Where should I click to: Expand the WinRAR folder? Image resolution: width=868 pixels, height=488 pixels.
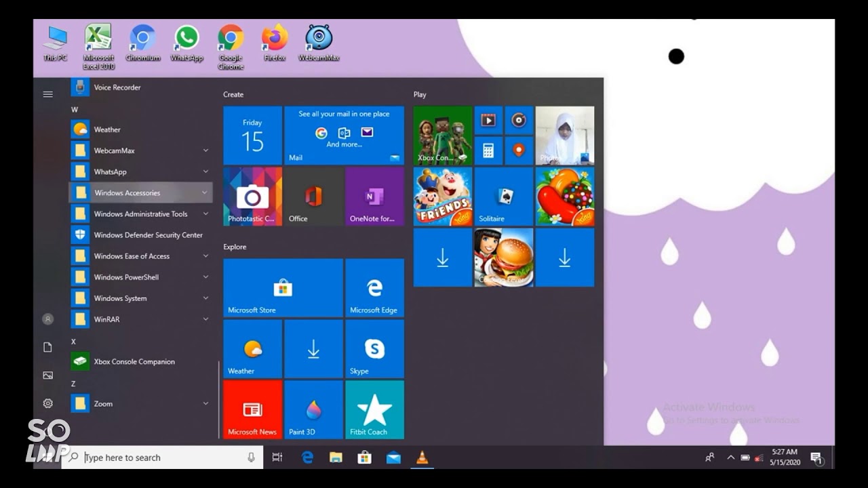point(141,319)
